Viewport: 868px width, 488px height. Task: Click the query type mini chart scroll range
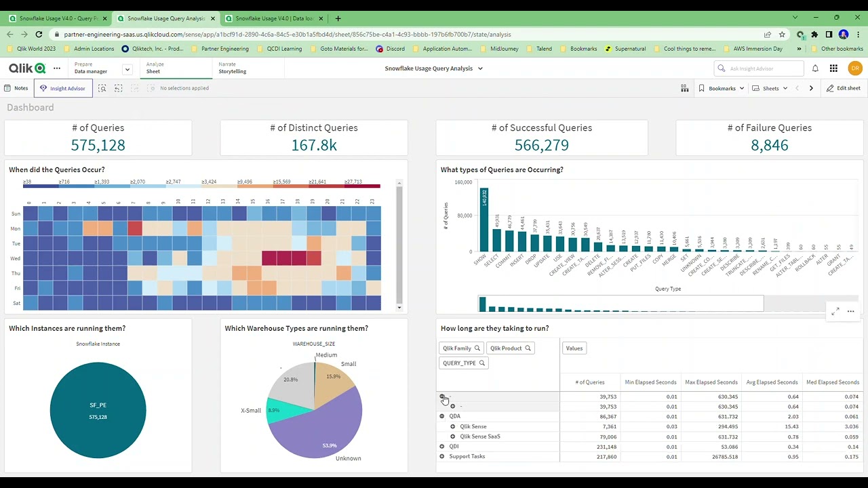620,303
